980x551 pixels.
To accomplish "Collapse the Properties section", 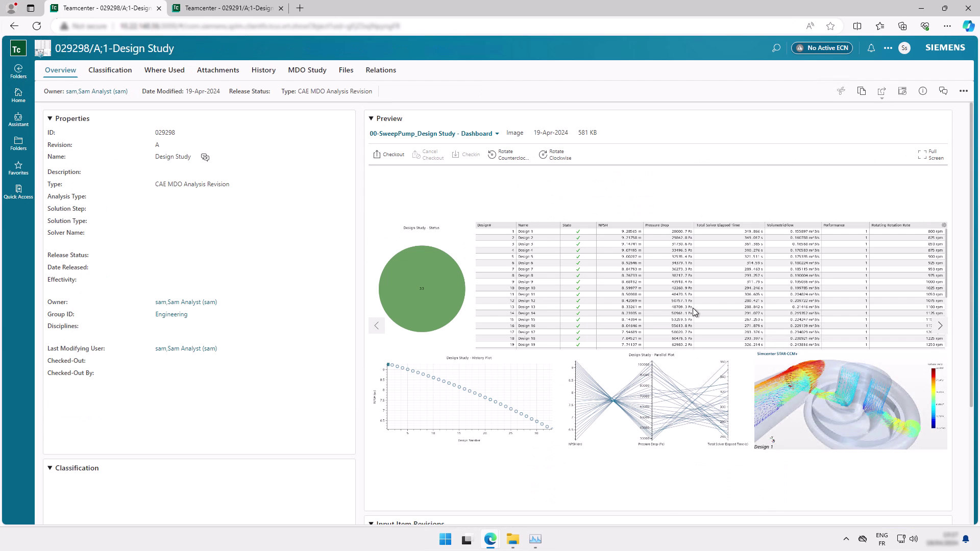I will 50,118.
